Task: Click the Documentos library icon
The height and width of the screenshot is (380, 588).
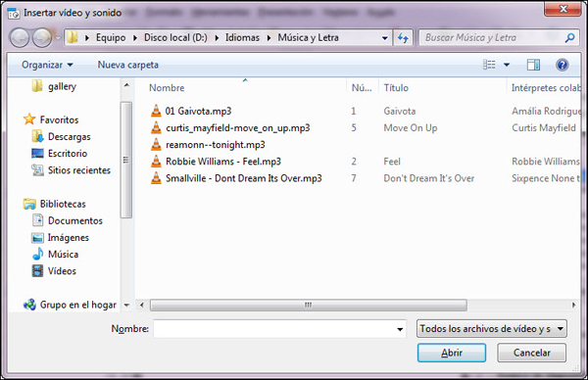Action: [x=37, y=220]
